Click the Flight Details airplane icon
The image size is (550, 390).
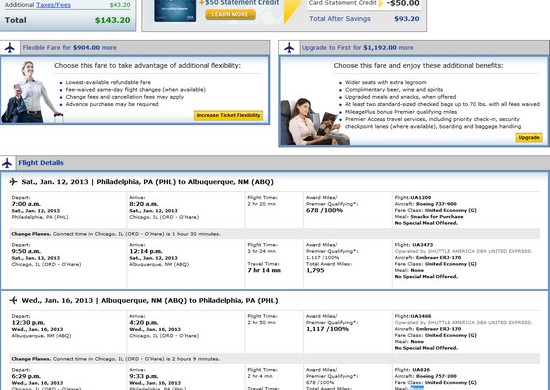click(7, 163)
